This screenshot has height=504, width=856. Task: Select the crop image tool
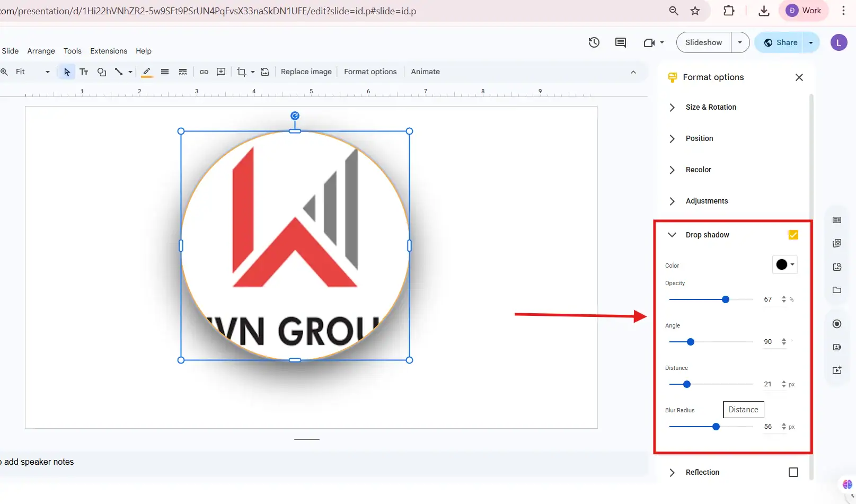tap(242, 72)
